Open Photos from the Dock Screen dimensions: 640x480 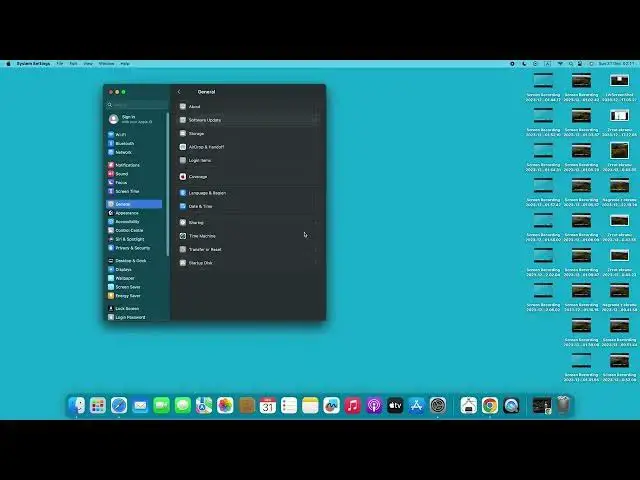pyautogui.click(x=225, y=406)
